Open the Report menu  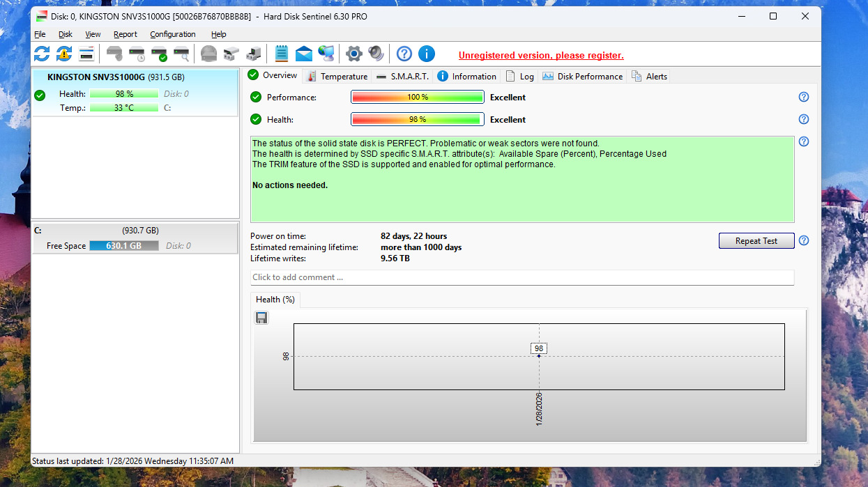click(125, 34)
